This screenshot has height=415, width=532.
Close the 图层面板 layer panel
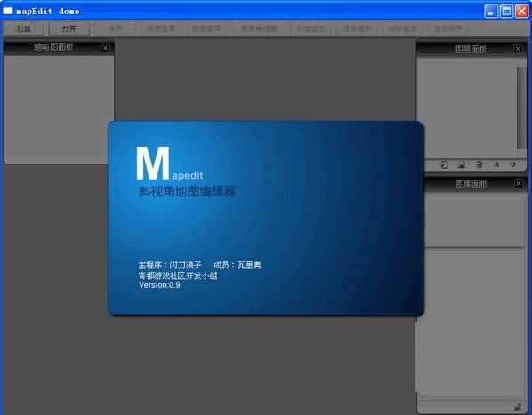pos(518,49)
